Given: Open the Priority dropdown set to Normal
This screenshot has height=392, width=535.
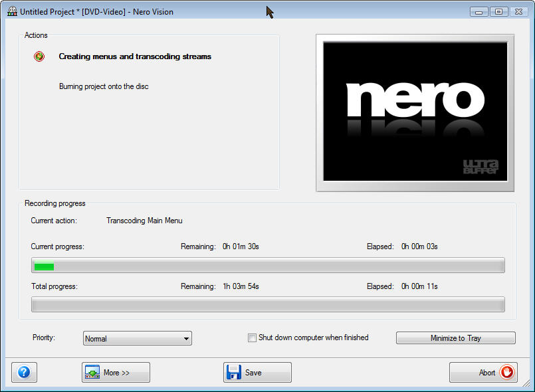Looking at the screenshot, I should click(138, 338).
